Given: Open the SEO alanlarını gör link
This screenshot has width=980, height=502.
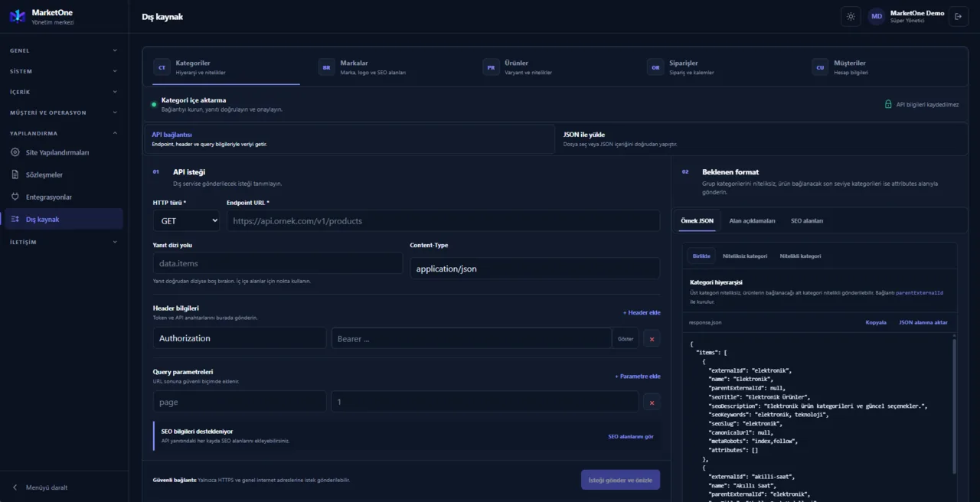Looking at the screenshot, I should coord(631,436).
